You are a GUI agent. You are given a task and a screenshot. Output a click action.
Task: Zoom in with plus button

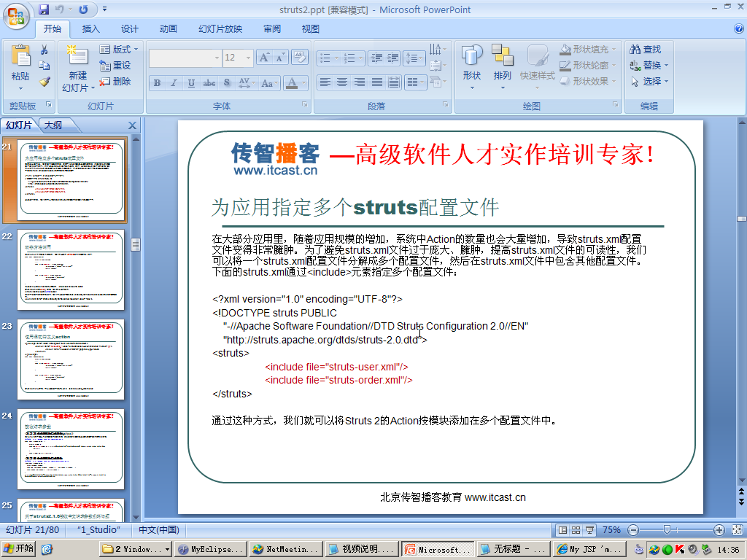(719, 530)
